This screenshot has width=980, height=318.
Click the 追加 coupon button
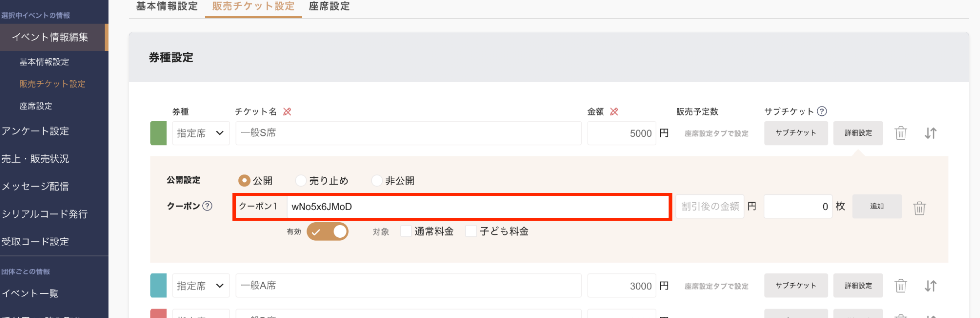point(877,206)
